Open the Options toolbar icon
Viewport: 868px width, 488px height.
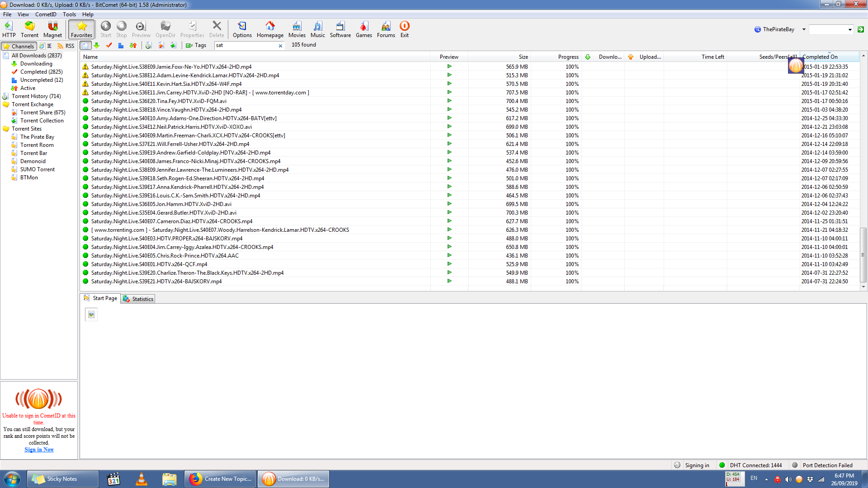tap(242, 29)
